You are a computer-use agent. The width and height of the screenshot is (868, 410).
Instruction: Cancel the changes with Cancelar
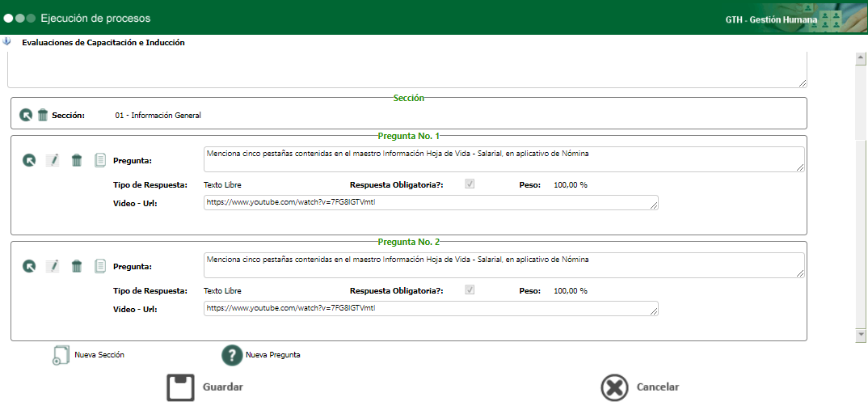point(640,387)
